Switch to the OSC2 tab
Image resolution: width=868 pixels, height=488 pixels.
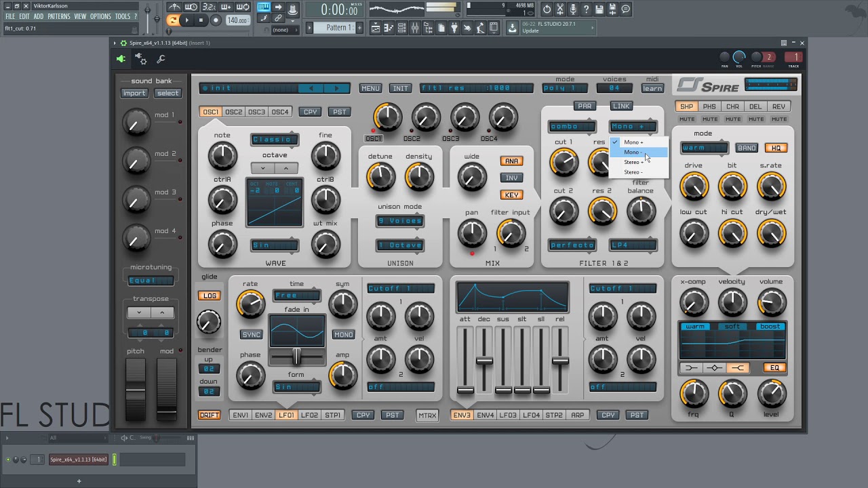233,112
